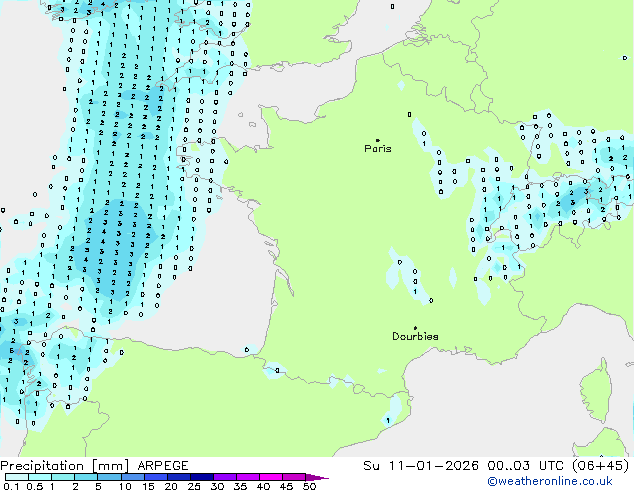
Task: Click the weatheronline.co.uk copyright link
Action: pyautogui.click(x=550, y=481)
